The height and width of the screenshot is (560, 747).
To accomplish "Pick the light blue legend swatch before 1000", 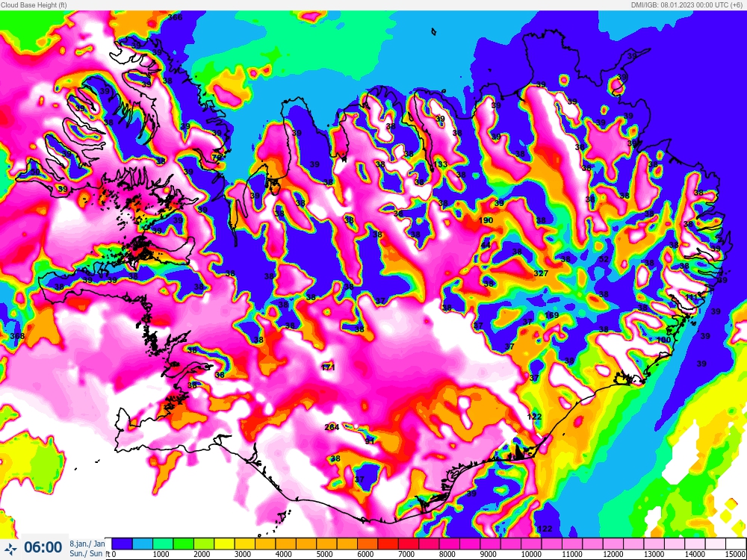I will pos(142,544).
